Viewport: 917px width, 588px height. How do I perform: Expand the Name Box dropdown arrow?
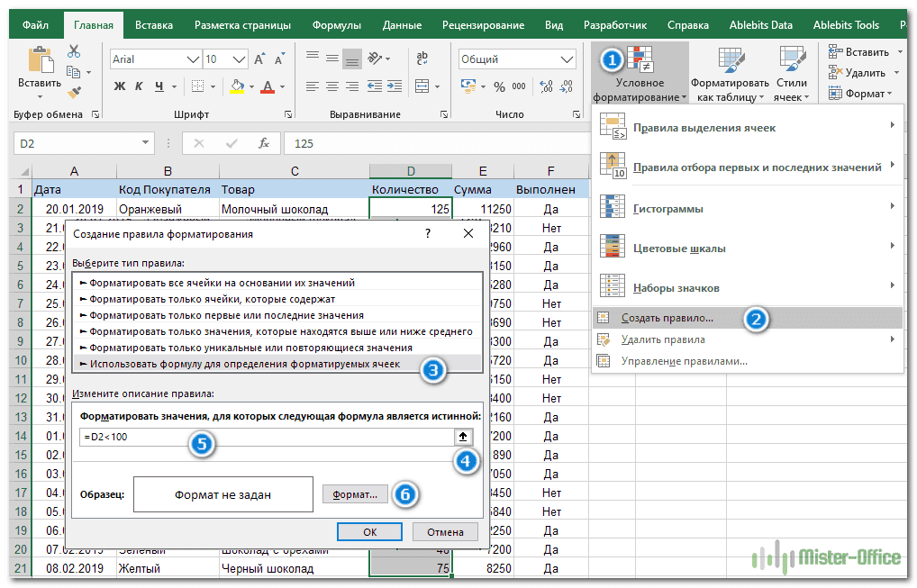click(147, 143)
